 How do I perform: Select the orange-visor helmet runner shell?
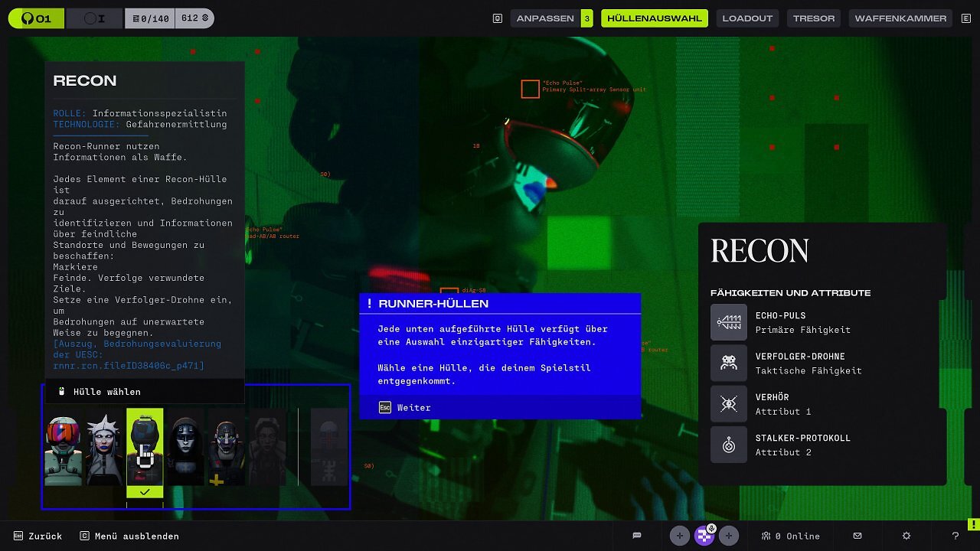(x=63, y=447)
